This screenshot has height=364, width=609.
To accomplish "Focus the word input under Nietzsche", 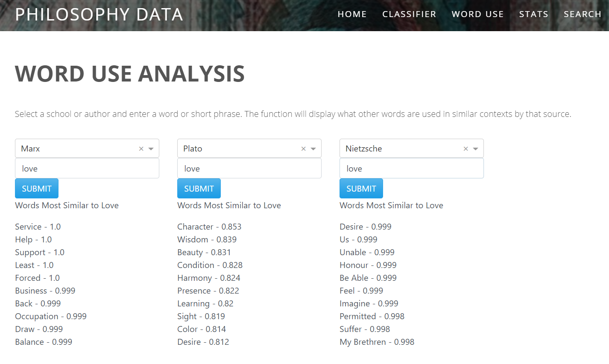I will [x=412, y=169].
